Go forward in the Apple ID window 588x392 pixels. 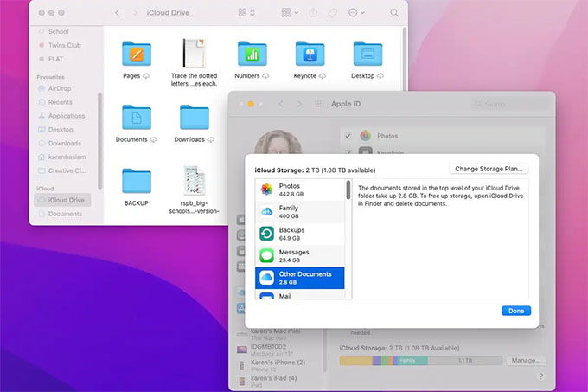click(x=299, y=104)
